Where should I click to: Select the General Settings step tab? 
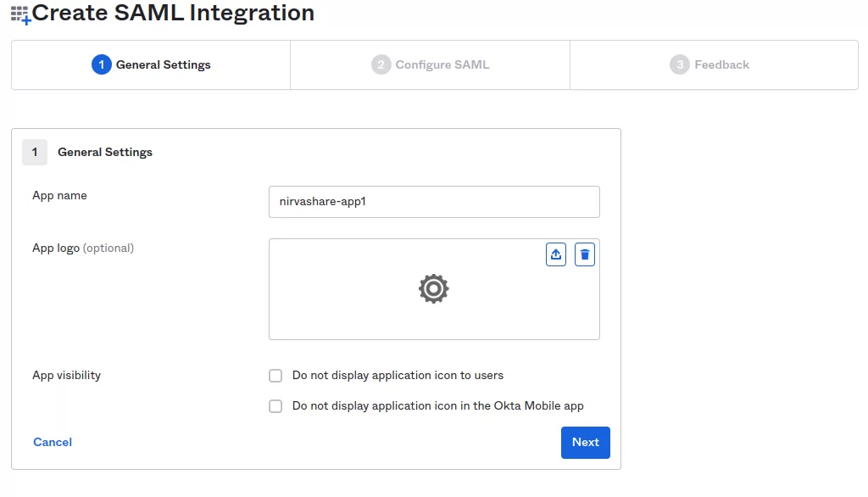click(x=149, y=64)
